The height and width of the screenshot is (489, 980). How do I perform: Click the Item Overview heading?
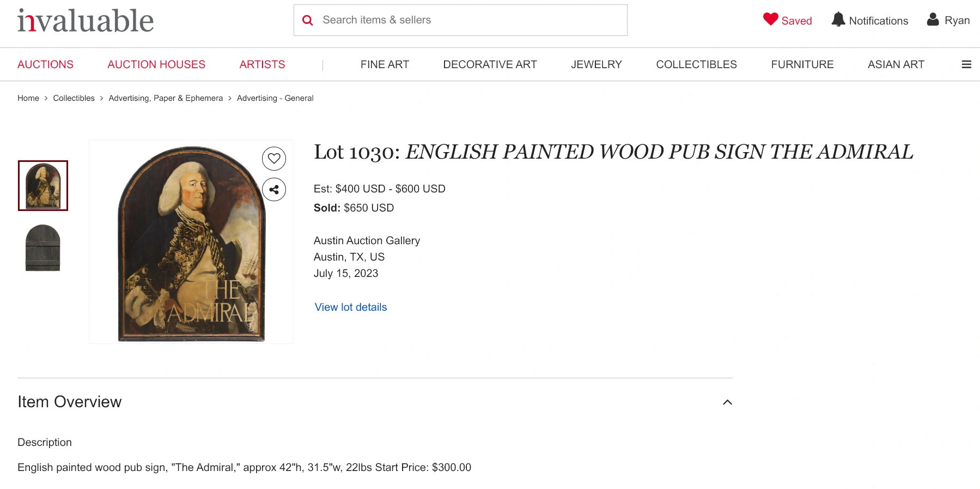[69, 402]
